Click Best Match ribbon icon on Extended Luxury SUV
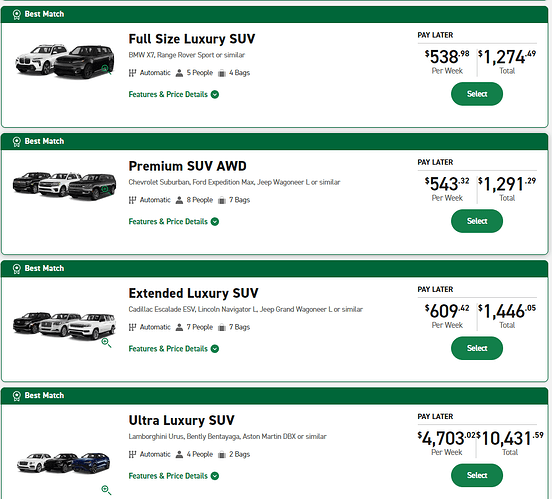The height and width of the screenshot is (499, 552). click(x=17, y=269)
